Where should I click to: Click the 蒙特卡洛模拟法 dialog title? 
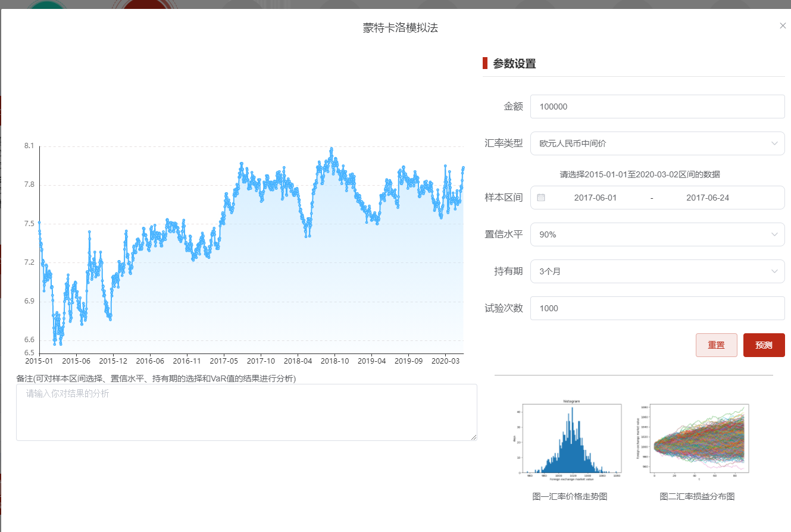tap(401, 27)
